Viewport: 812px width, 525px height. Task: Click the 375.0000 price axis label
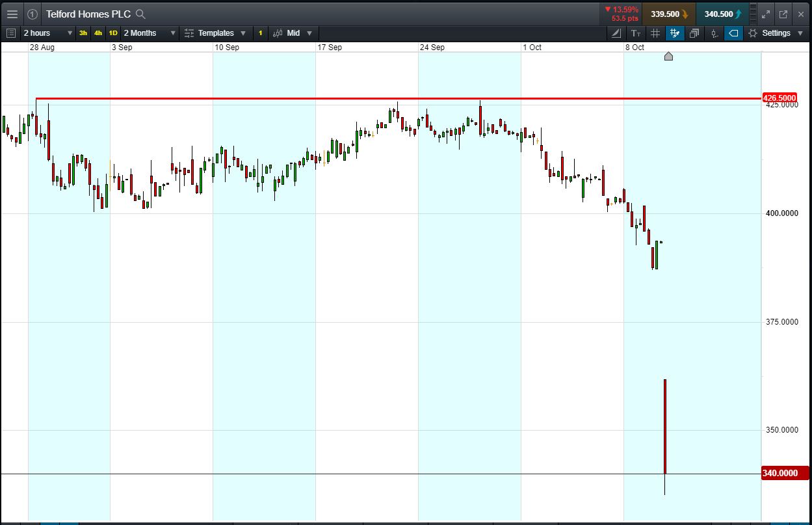point(781,322)
